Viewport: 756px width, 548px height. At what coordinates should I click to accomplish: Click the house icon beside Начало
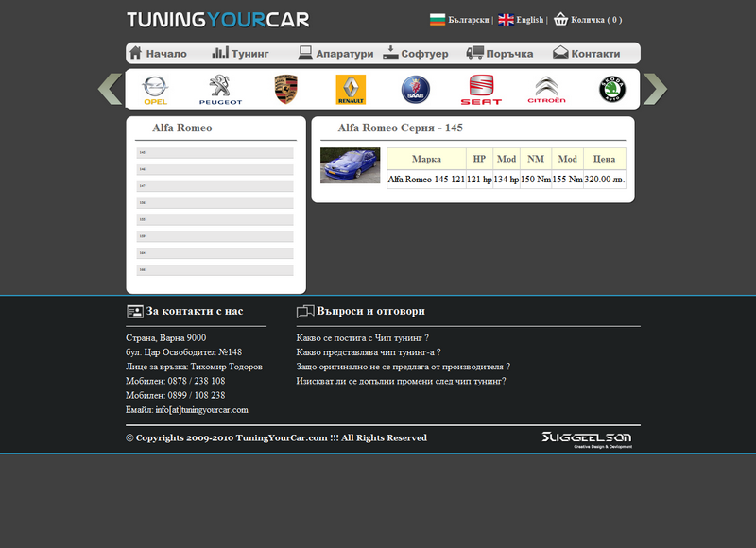tap(135, 53)
